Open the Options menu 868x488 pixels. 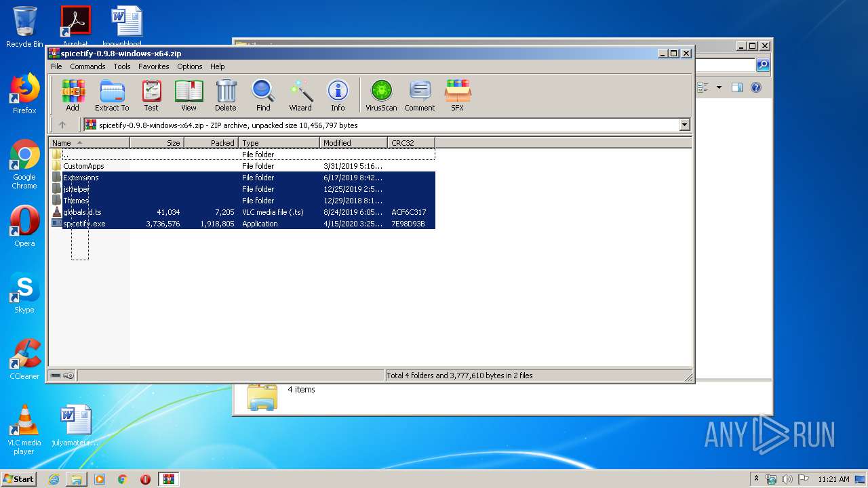coord(190,66)
